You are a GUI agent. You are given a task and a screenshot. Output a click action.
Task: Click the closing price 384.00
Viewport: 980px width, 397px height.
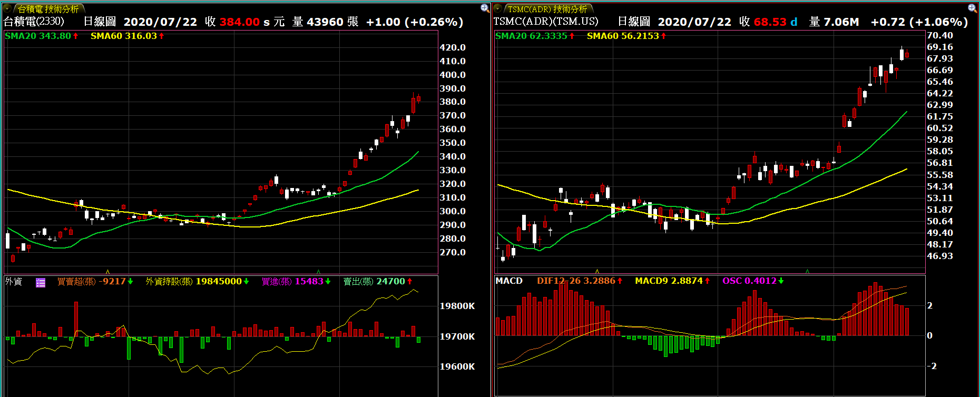[240, 22]
